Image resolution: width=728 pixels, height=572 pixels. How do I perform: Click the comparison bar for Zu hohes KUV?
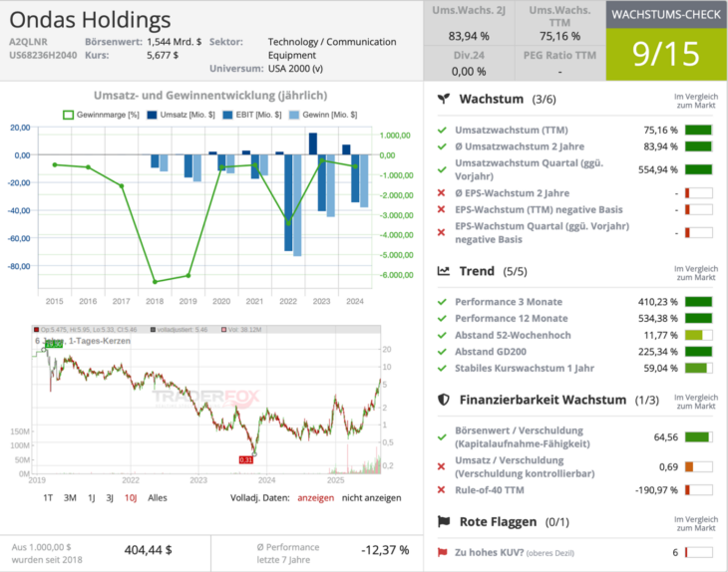tap(698, 552)
